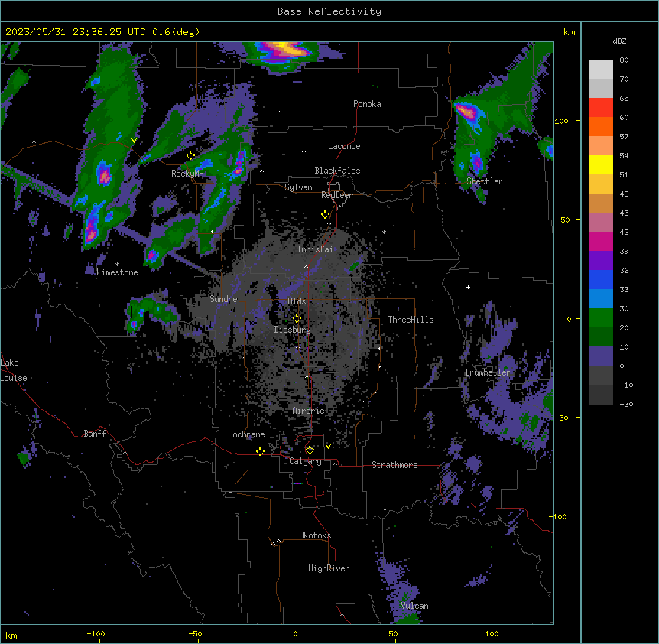The width and height of the screenshot is (659, 644).
Task: Click the intense storm cell near Stettler
Action: [x=466, y=112]
